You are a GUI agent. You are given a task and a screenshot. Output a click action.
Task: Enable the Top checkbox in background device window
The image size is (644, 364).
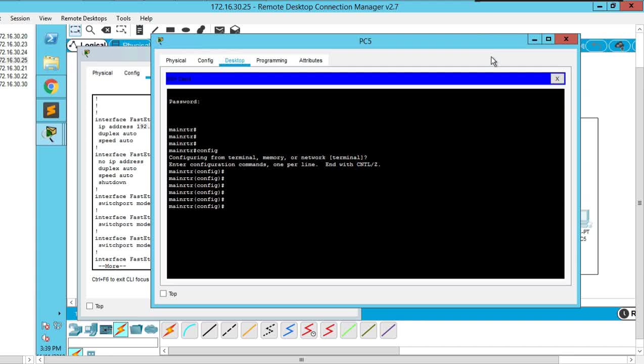(x=90, y=306)
